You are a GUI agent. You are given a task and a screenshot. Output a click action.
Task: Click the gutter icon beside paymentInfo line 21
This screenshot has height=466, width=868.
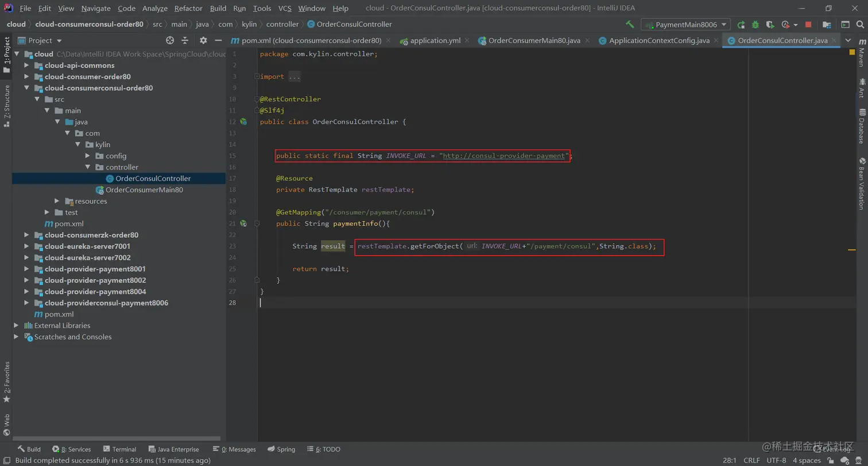(243, 224)
